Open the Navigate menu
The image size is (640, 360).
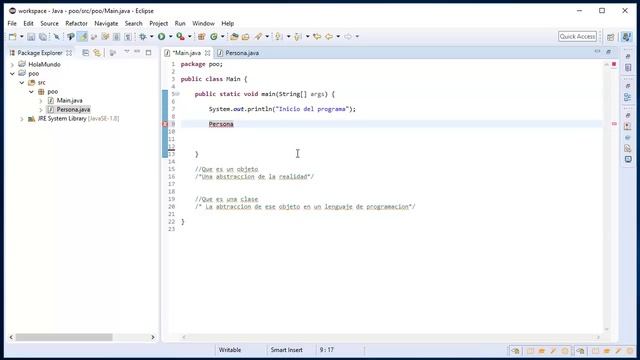tap(106, 23)
